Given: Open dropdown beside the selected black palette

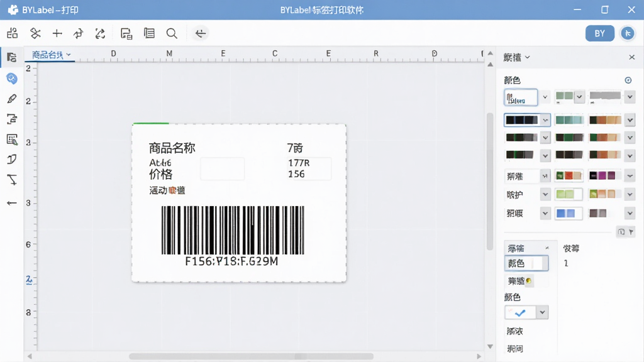Looking at the screenshot, I should tap(545, 120).
